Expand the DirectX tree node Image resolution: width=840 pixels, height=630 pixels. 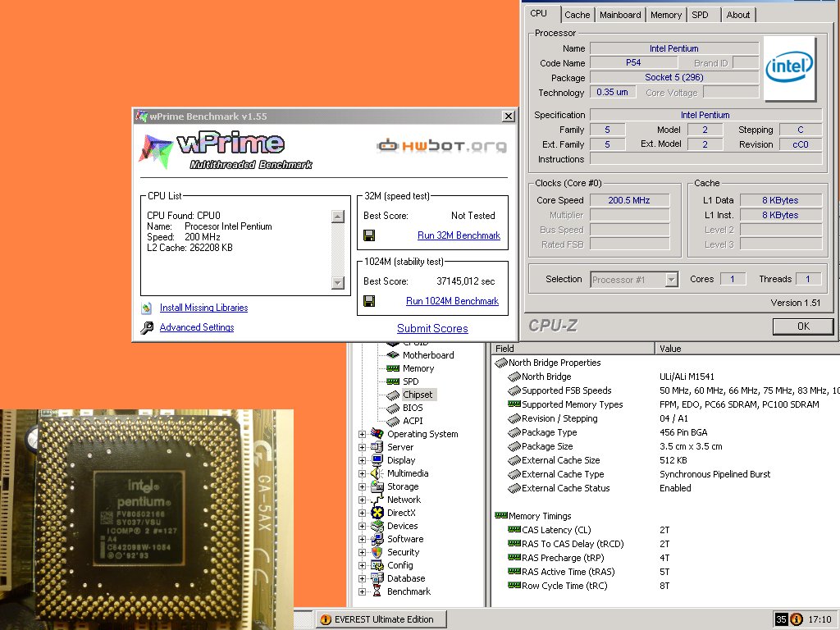pos(362,513)
